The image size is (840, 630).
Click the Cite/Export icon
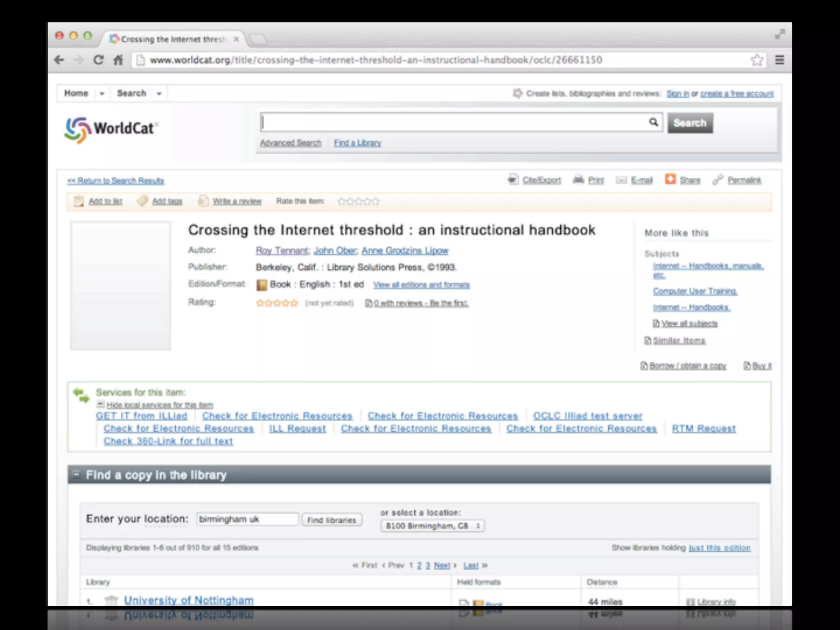pyautogui.click(x=513, y=180)
